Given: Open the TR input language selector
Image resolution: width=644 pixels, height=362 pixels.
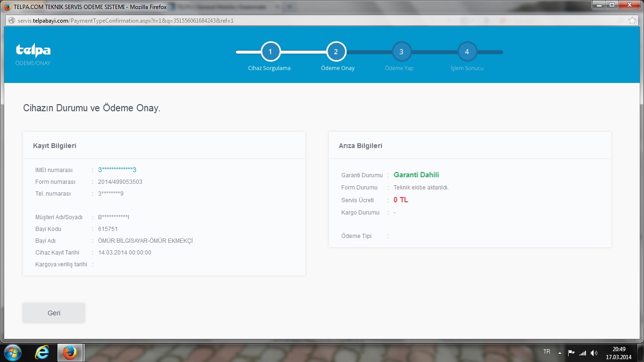Looking at the screenshot, I should (547, 352).
